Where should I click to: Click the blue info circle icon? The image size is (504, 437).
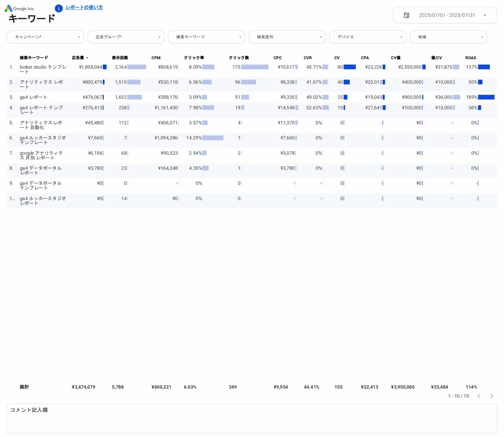pyautogui.click(x=58, y=8)
